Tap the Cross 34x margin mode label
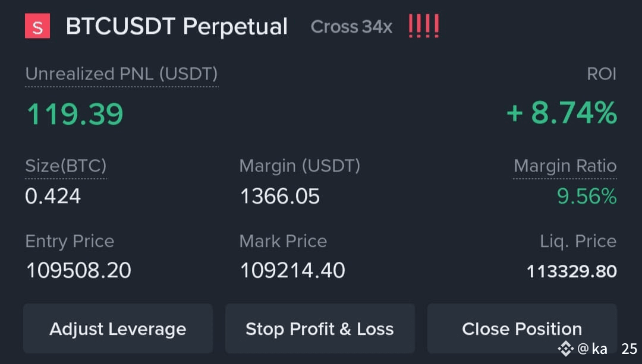Viewport: 642px width, 364px height. [x=351, y=27]
